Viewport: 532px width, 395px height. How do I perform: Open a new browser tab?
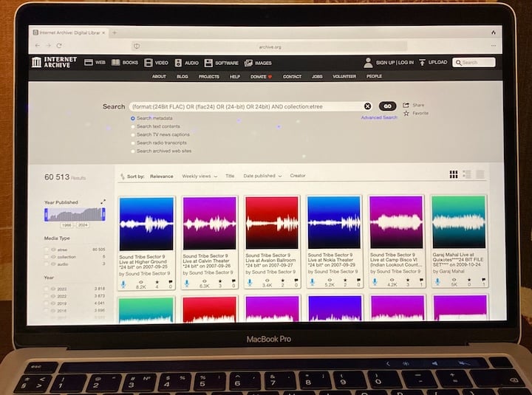(115, 33)
